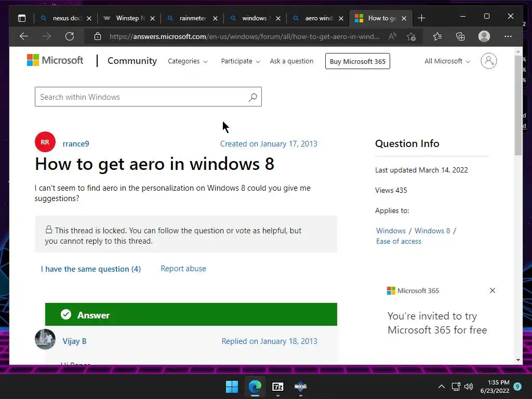Click rrance9's RR avatar
The width and height of the screenshot is (532, 399).
pyautogui.click(x=45, y=142)
